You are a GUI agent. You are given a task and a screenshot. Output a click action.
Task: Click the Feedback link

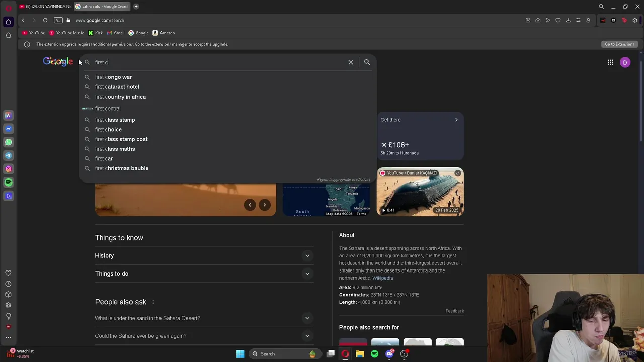[x=454, y=311]
